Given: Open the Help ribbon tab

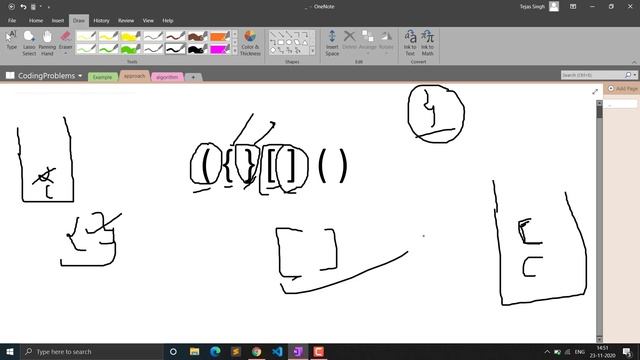Looking at the screenshot, I should (x=168, y=20).
